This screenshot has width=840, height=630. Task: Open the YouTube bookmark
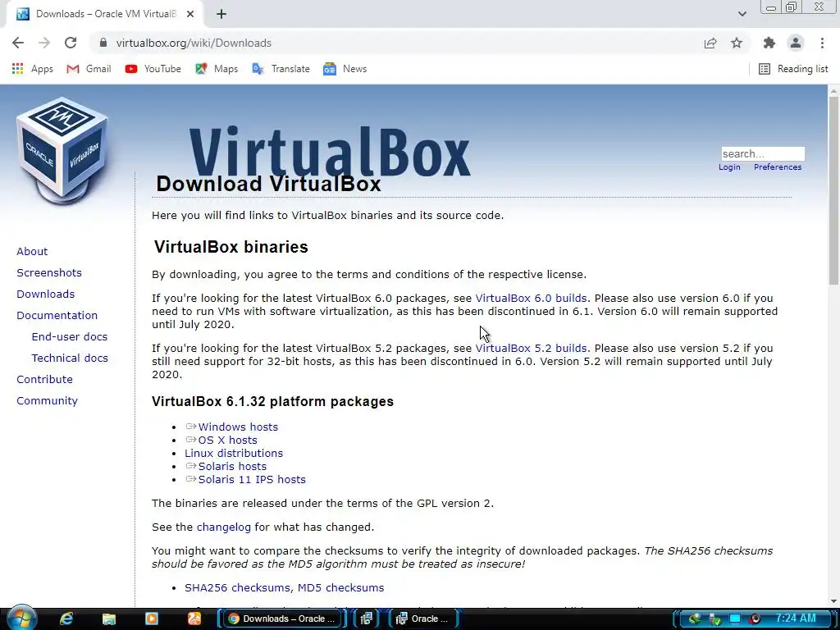coord(153,69)
